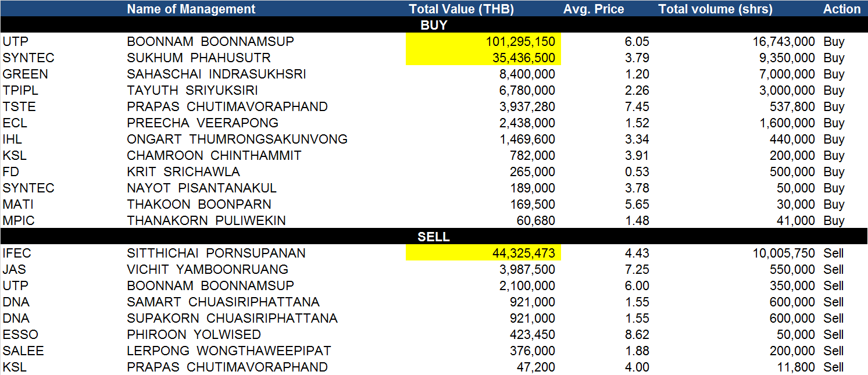The height and width of the screenshot is (375, 868).
Task: Select the Avg. Price column header
Action: tap(594, 9)
